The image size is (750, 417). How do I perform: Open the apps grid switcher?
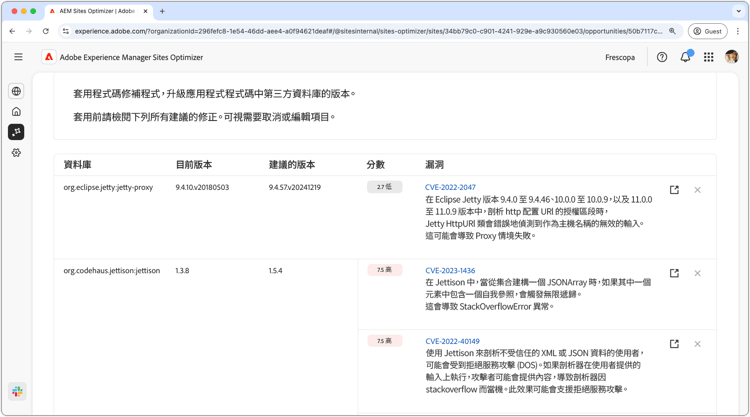point(708,57)
